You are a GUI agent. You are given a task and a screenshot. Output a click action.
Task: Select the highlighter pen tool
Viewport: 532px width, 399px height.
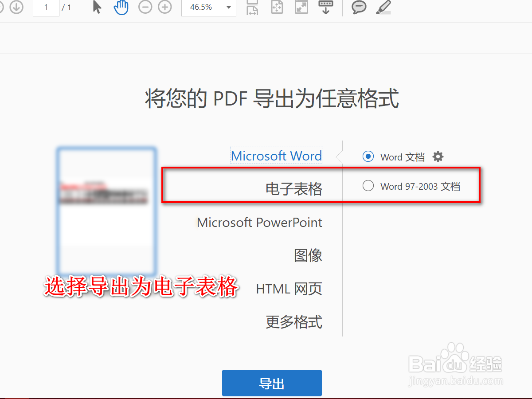(383, 7)
